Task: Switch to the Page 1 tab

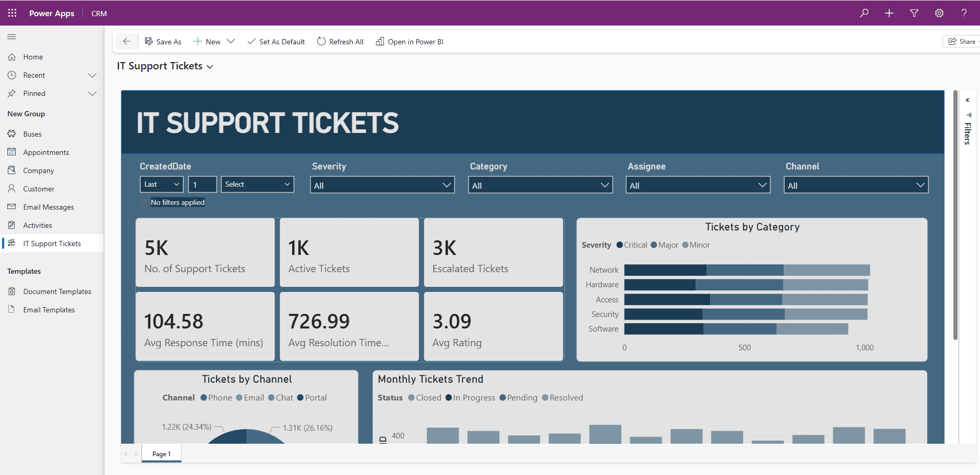Action: point(161,454)
